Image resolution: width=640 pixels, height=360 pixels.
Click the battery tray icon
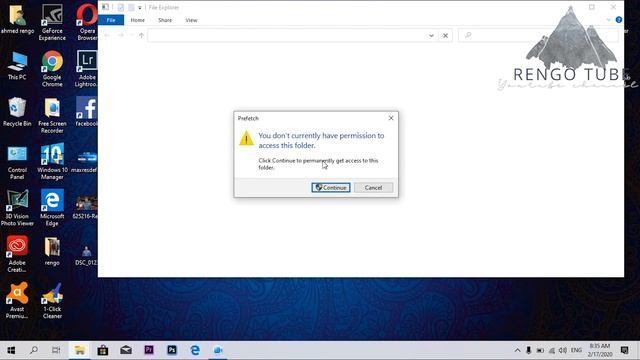pos(540,350)
